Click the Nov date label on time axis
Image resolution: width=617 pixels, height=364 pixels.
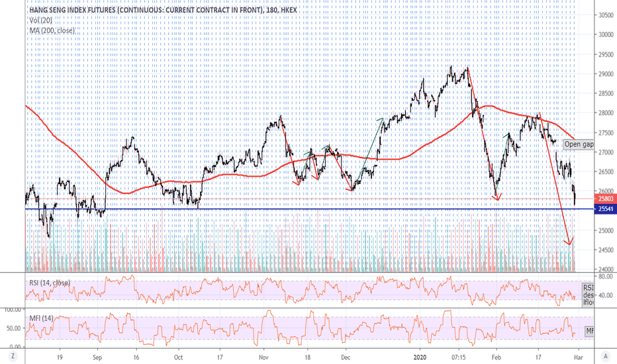[263, 357]
